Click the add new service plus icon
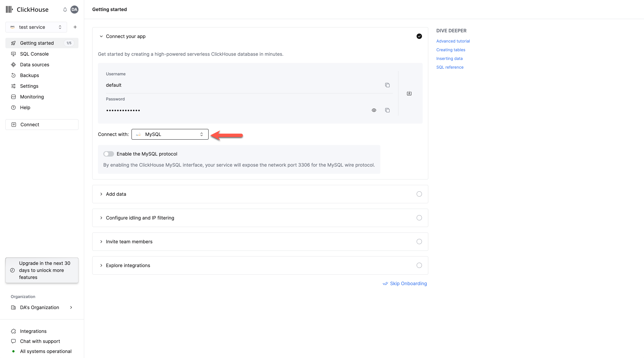 tap(75, 27)
